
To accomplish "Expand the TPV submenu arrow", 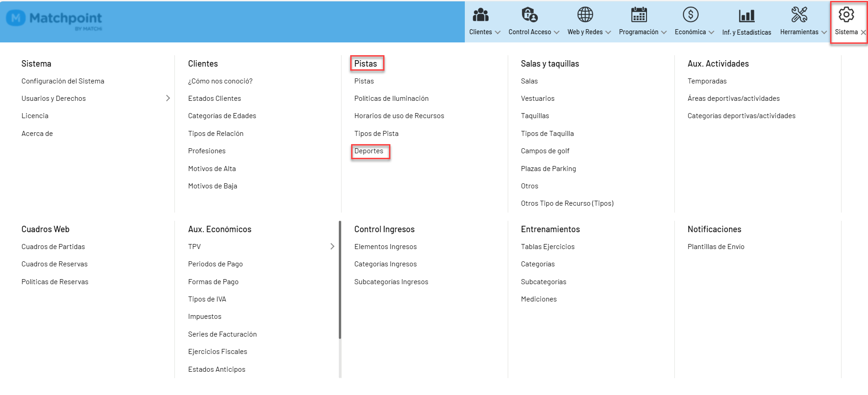I will coord(332,246).
